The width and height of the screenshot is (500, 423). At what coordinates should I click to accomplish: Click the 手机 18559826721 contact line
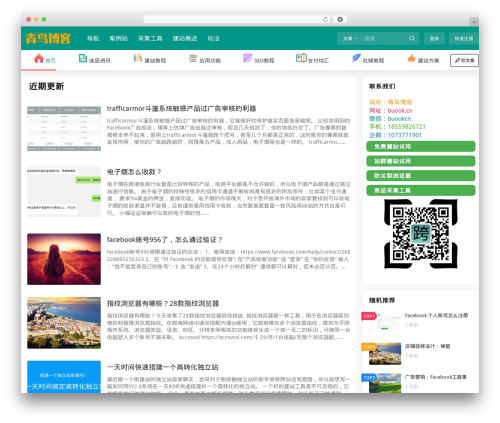[x=397, y=127]
